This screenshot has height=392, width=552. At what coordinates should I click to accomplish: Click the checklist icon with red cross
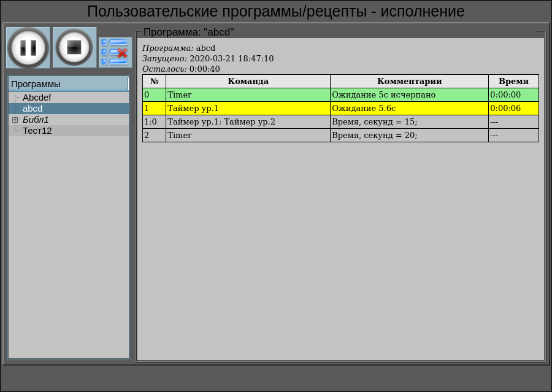click(x=115, y=52)
